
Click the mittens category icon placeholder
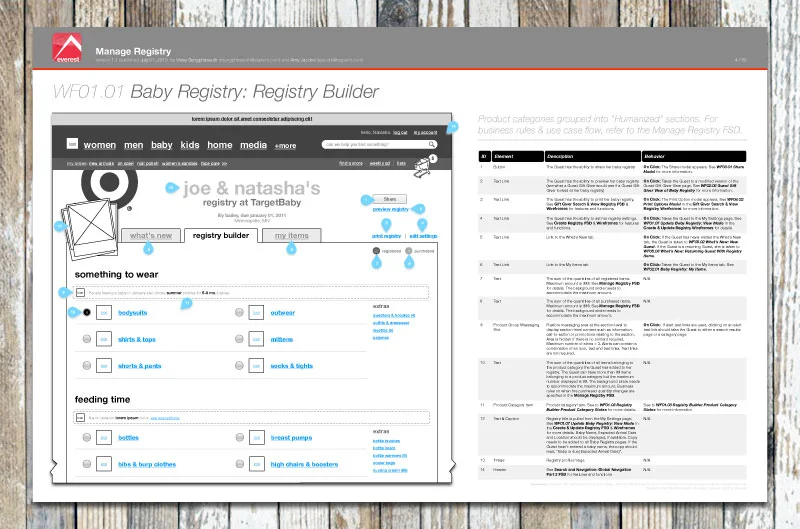[256, 339]
